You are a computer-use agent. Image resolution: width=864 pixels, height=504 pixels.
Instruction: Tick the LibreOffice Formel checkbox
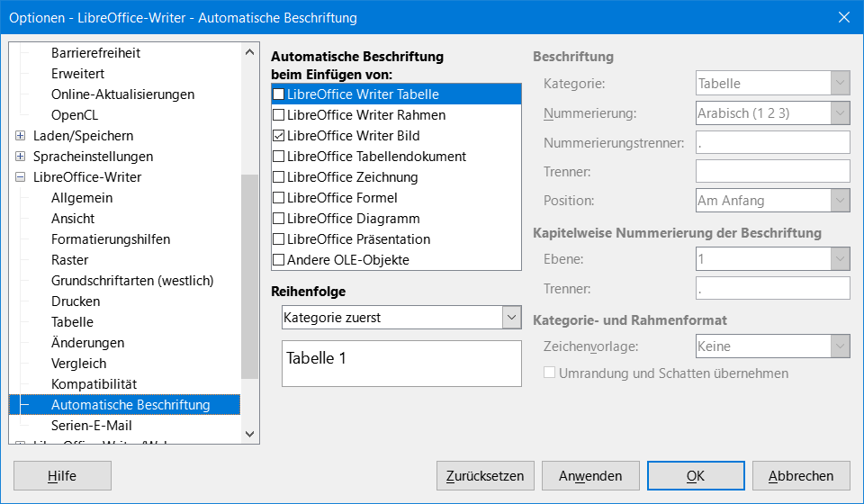279,198
